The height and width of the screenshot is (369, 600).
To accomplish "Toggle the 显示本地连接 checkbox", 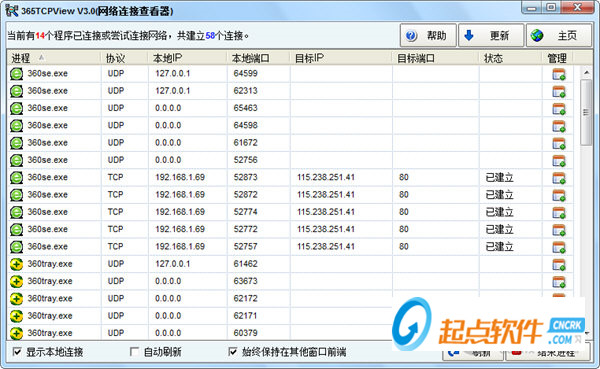I will click(17, 351).
